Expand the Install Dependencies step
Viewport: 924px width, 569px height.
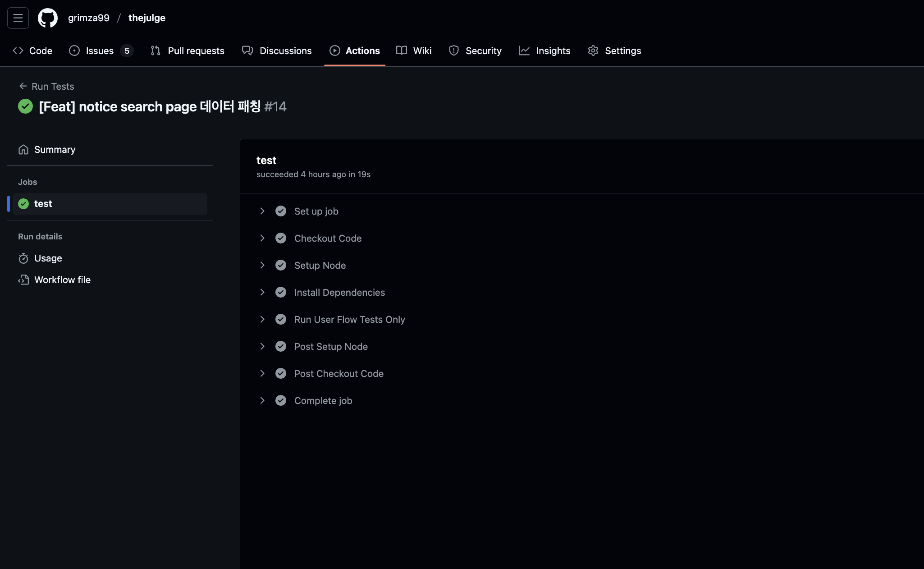point(262,292)
